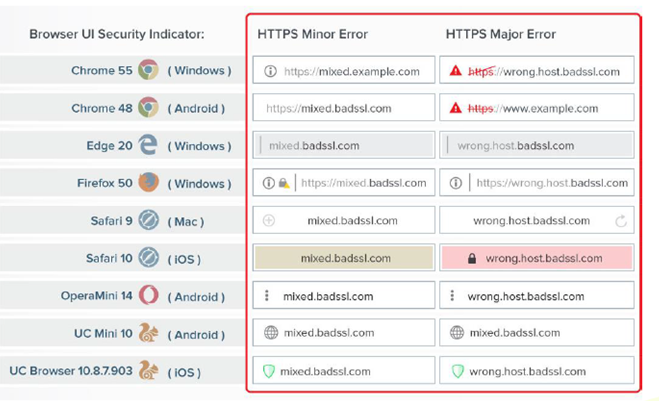The width and height of the screenshot is (659, 401).
Task: Click info circle in Chrome 55 minor error bar
Action: pyautogui.click(x=270, y=71)
